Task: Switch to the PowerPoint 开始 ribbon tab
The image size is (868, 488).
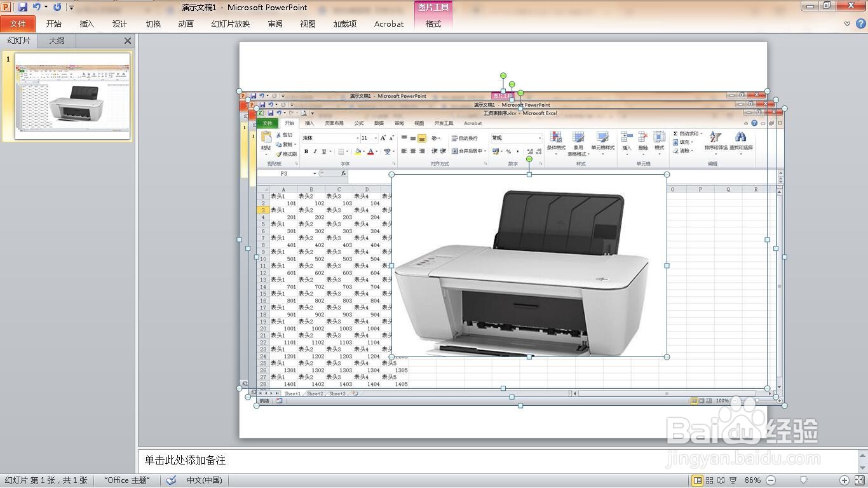Action: [x=54, y=24]
